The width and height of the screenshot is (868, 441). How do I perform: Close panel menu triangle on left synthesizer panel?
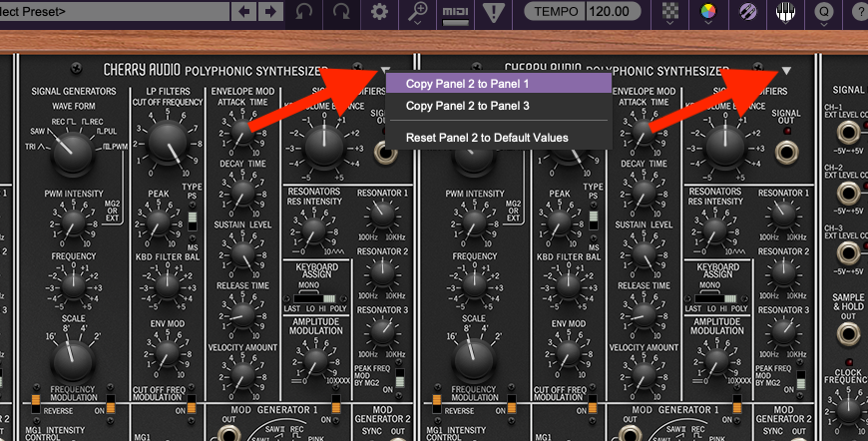[385, 70]
